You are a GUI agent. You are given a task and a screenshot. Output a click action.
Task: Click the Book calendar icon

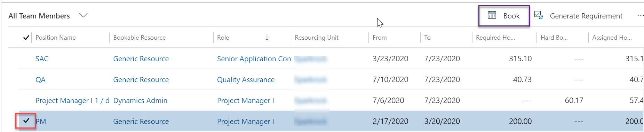[492, 15]
